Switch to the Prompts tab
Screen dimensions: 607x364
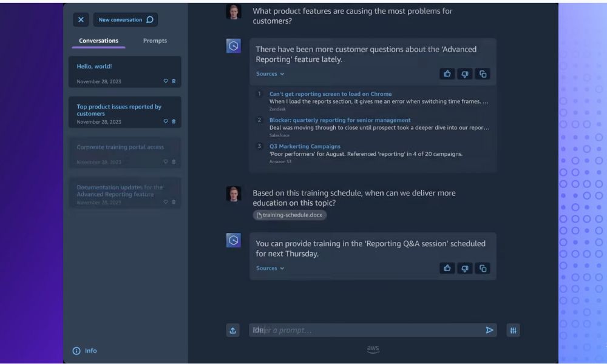pyautogui.click(x=155, y=41)
